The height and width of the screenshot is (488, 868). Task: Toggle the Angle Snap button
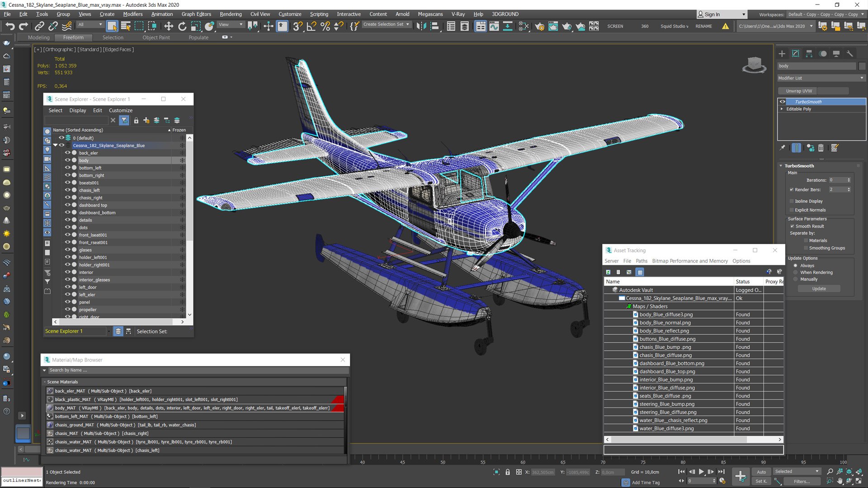click(x=311, y=26)
